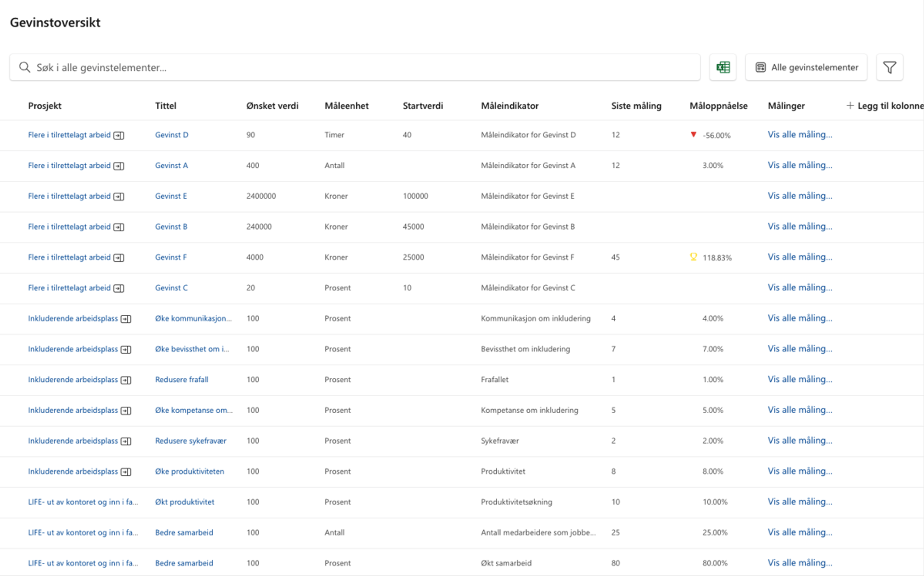Viewport: 924px width, 576px height.
Task: Click red down arrow at -56.00%
Action: pyautogui.click(x=693, y=135)
